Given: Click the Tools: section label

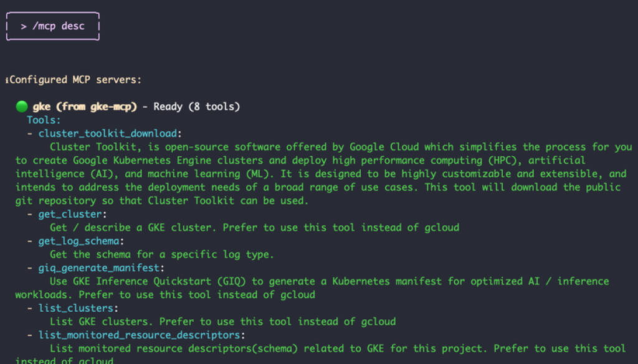Looking at the screenshot, I should (44, 120).
